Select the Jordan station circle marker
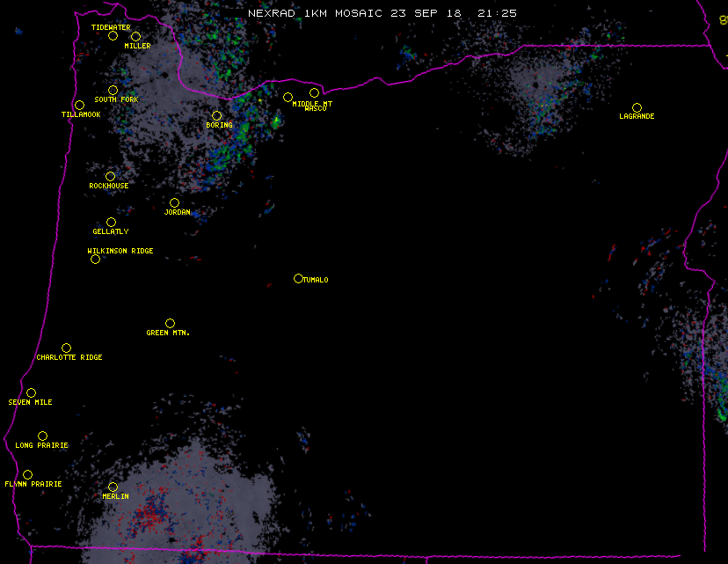The width and height of the screenshot is (728, 564). [174, 202]
